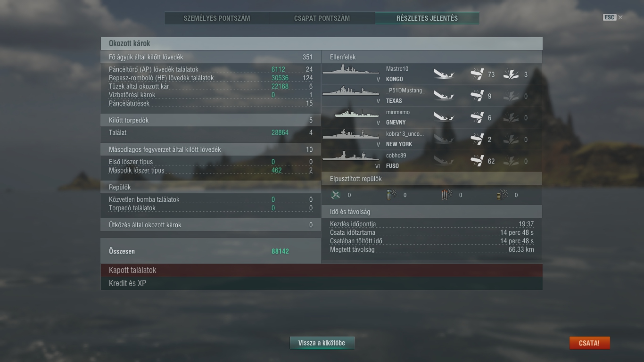Viewport: 644px width, 362px height.
Task: Click the Vissza a kikötőbe button
Action: tap(322, 343)
